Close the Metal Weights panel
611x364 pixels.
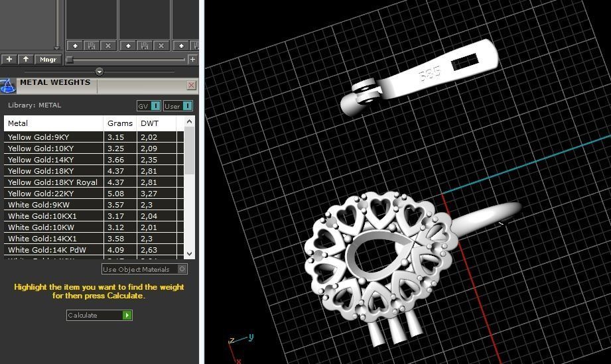[x=191, y=85]
